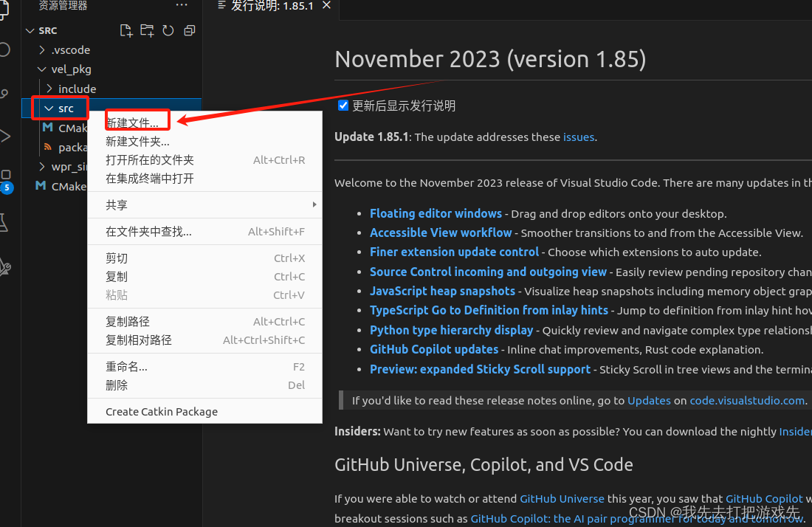Click the package file RSS icon
812x527 pixels.
point(48,147)
